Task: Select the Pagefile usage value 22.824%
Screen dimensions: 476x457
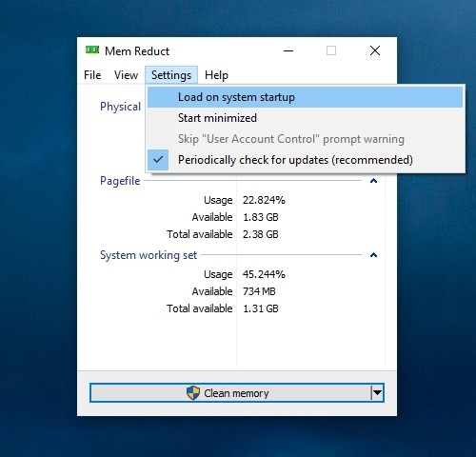Action: pos(264,200)
